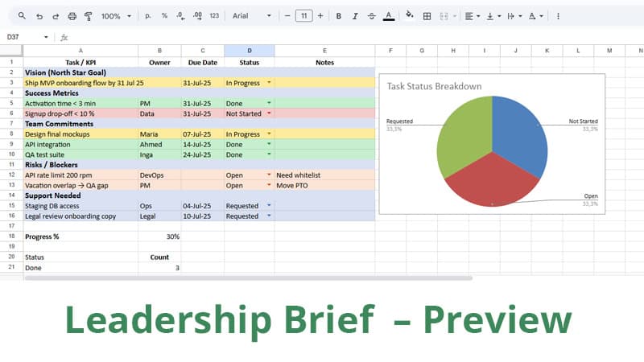Open merge cells dropdown arrow
Screen dimensions: 644x362
tap(455, 16)
